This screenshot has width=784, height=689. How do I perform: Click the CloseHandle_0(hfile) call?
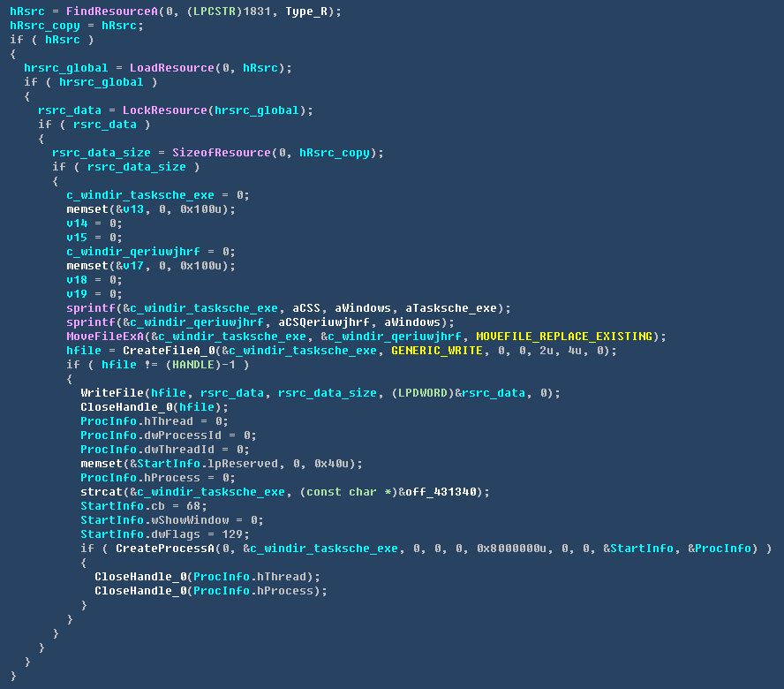click(155, 407)
